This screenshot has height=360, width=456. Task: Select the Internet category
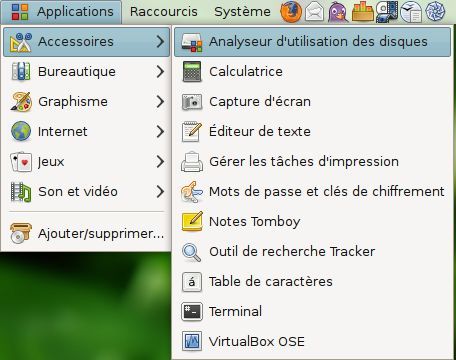tap(86, 132)
